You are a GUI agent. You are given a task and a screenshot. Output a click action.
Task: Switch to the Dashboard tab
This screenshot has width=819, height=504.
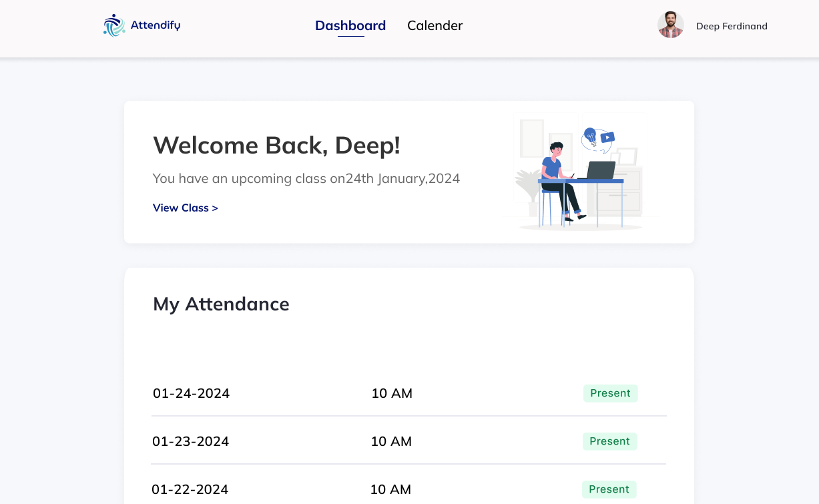click(350, 25)
